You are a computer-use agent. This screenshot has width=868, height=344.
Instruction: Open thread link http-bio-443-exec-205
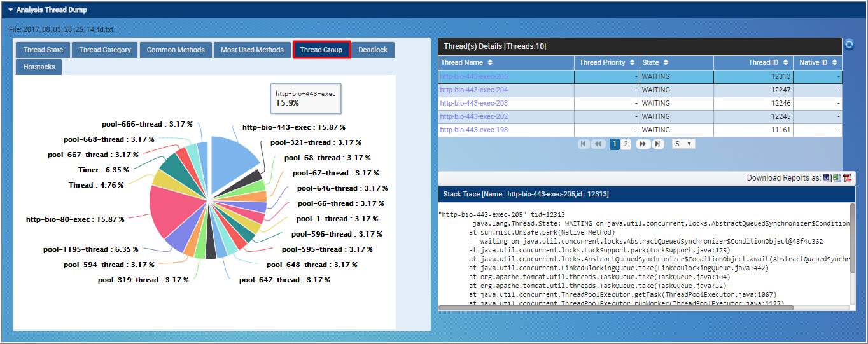[x=474, y=76]
